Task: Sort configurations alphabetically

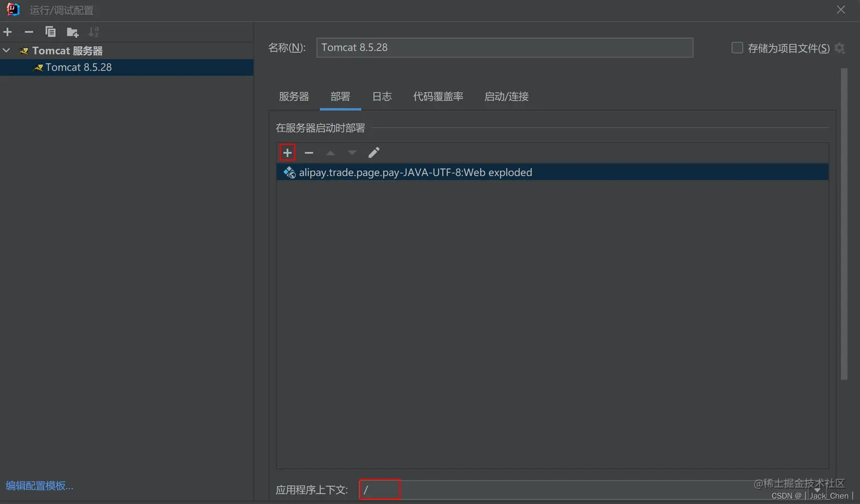Action: click(94, 32)
